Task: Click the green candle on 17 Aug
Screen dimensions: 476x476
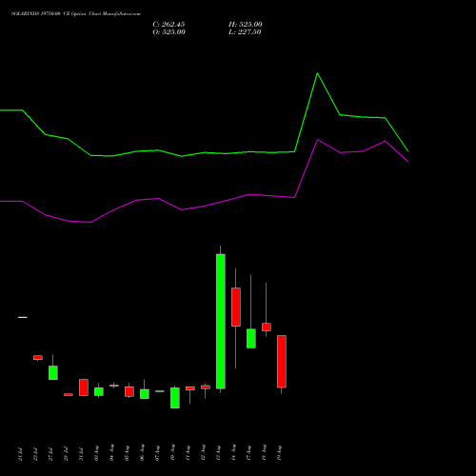Action: point(251,339)
